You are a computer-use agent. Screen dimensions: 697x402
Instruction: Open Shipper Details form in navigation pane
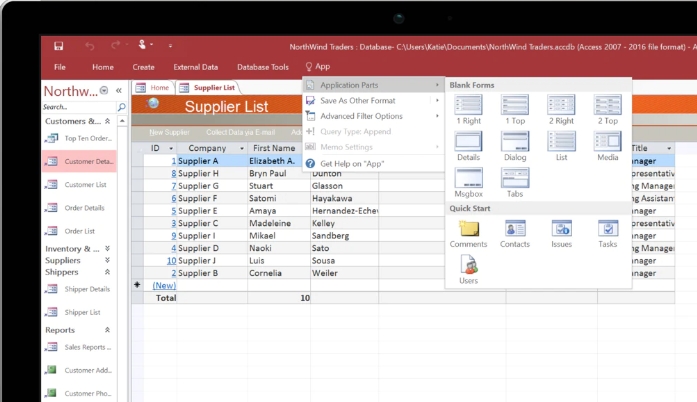(x=77, y=289)
